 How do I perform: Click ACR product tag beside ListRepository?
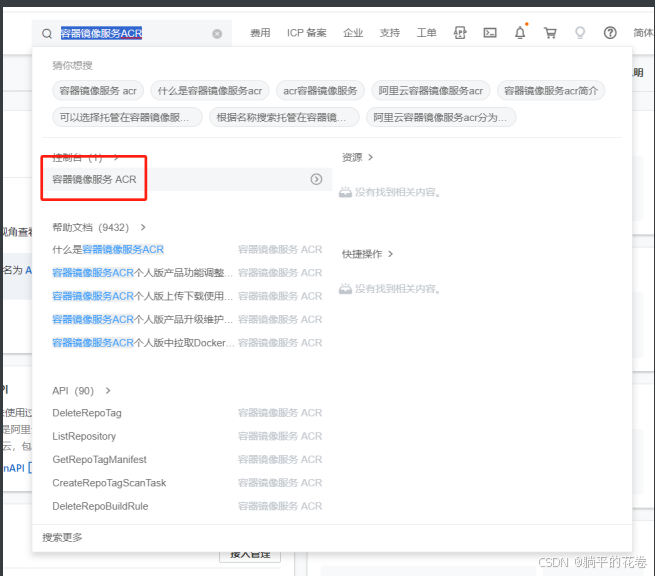click(280, 436)
